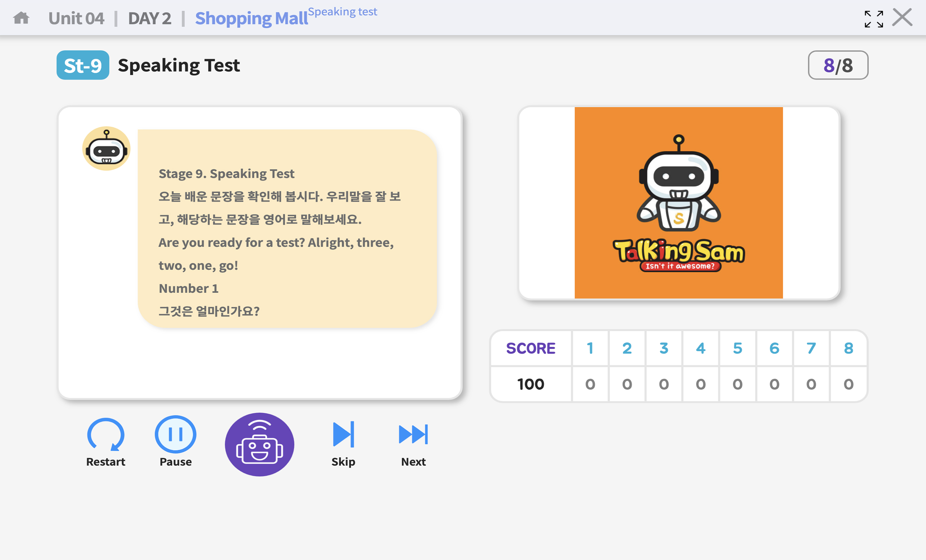Select question 8 column header in score table

[848, 348]
